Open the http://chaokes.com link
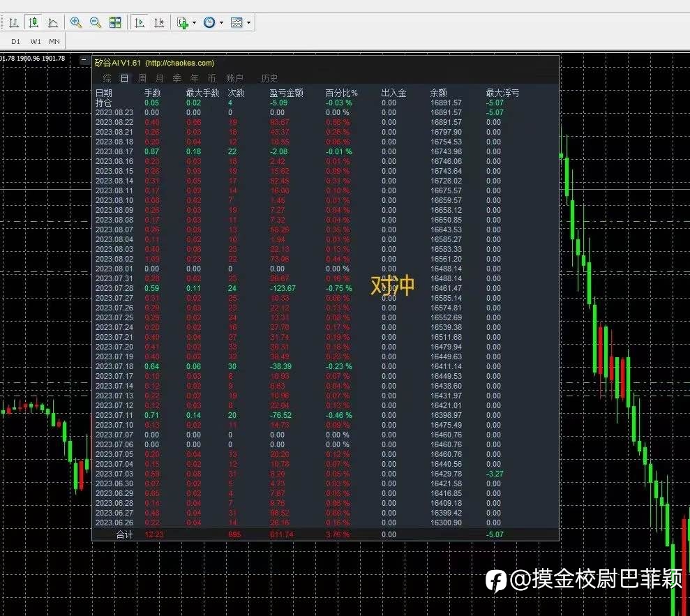The height and width of the screenshot is (616, 690). tap(180, 63)
